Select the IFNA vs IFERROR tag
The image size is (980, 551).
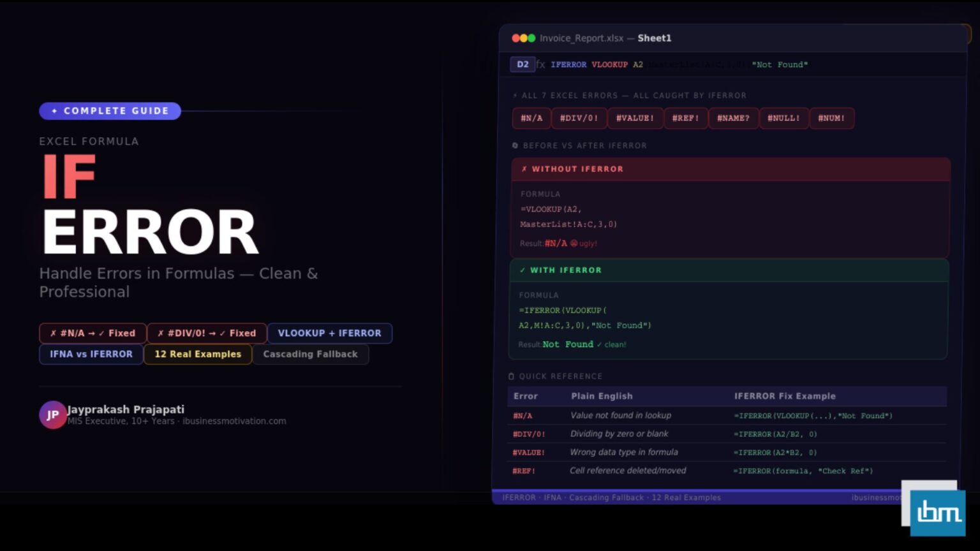(91, 354)
